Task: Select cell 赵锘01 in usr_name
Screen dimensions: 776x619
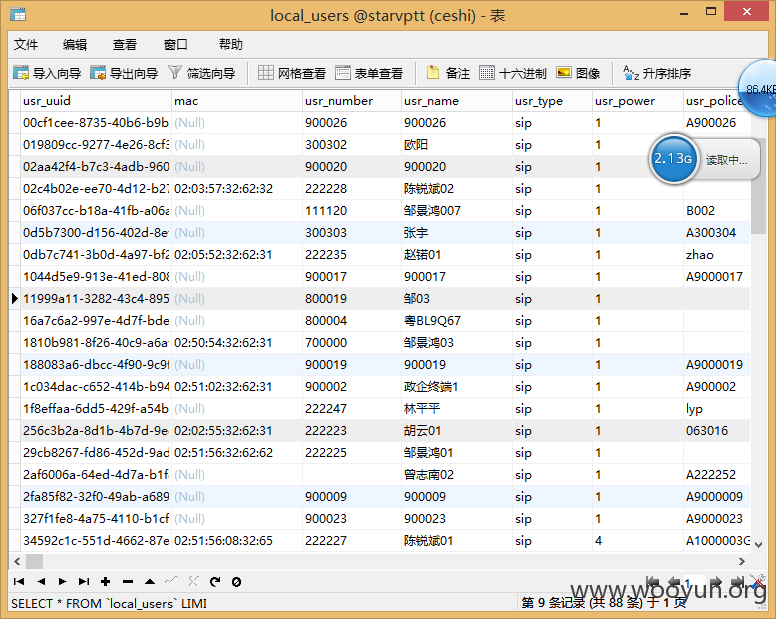Action: (457, 254)
